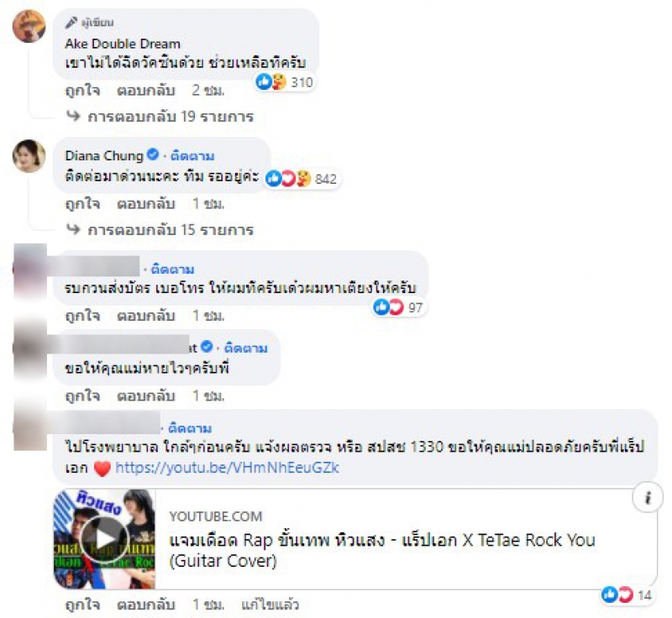
Task: Open the แก้ไขแล้ว edit history
Action: click(270, 605)
